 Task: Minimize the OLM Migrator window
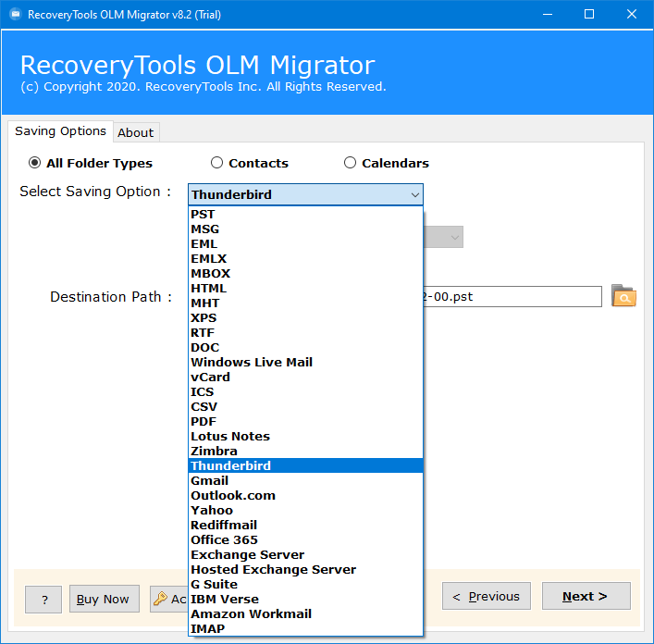click(548, 14)
